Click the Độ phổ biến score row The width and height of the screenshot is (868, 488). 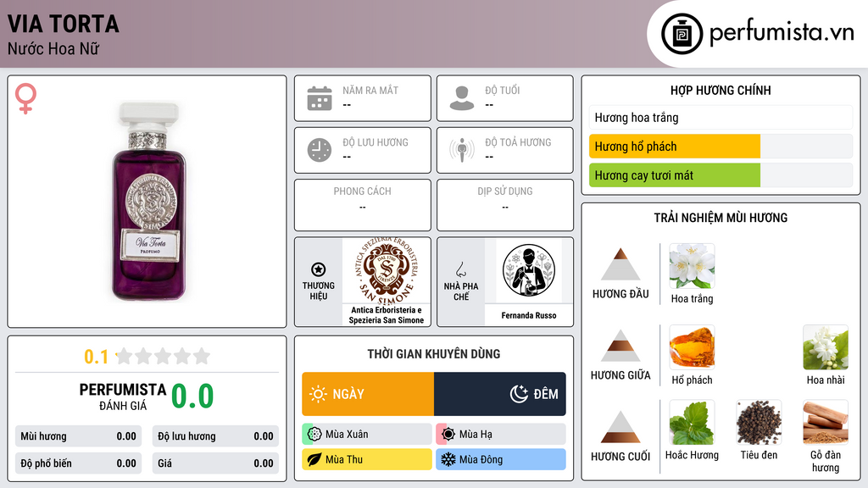[x=79, y=463]
